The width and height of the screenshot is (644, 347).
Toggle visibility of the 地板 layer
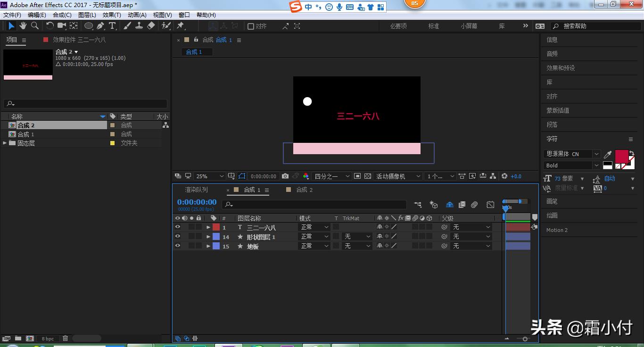178,246
